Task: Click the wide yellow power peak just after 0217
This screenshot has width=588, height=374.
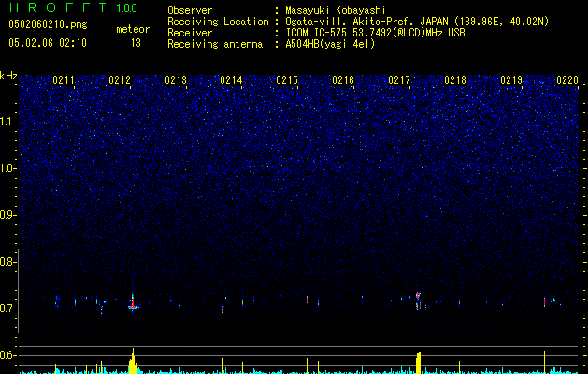Action: coord(419,363)
